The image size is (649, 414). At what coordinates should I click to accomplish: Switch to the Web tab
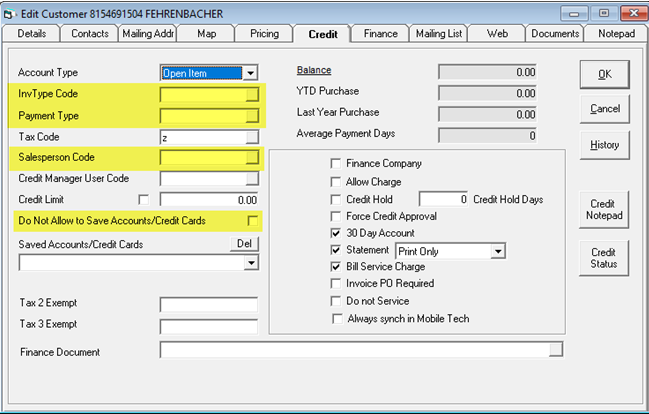(x=497, y=34)
